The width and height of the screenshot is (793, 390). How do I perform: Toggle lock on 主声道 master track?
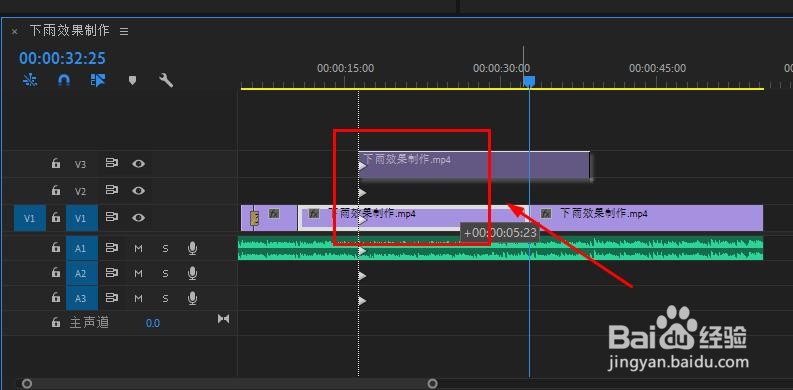56,322
